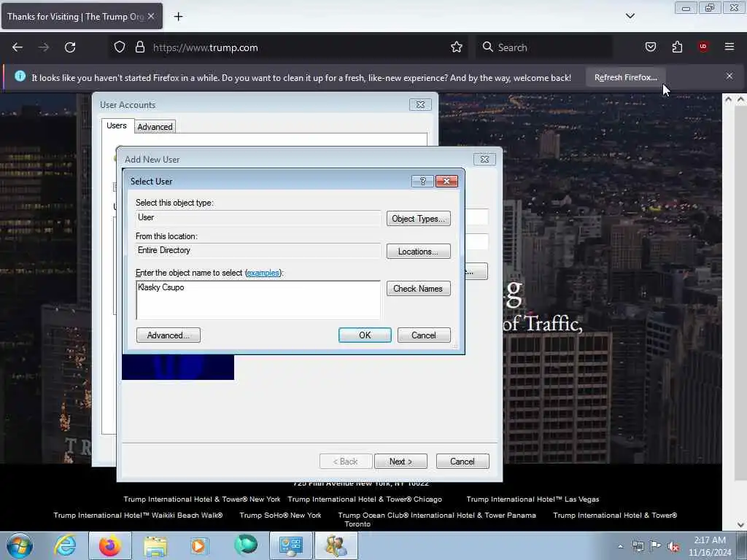Open Save to Pocket icon
Viewport: 747px width, 560px height.
[650, 47]
